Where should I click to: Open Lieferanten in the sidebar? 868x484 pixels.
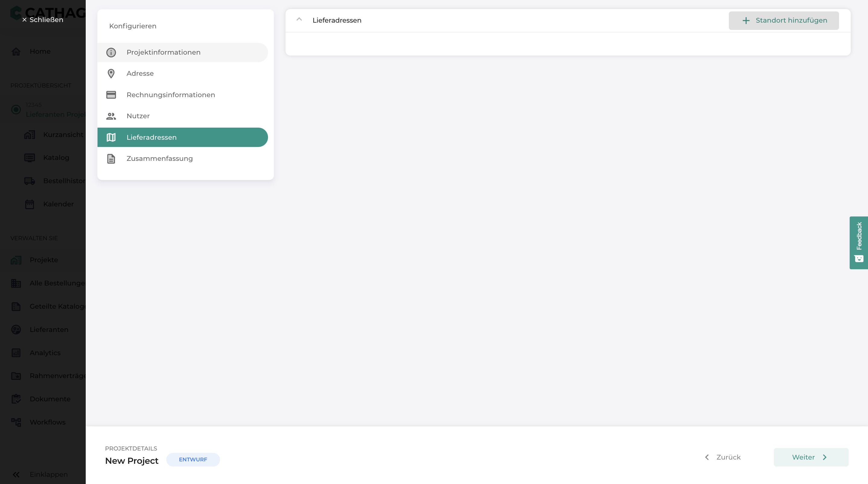[x=49, y=330]
